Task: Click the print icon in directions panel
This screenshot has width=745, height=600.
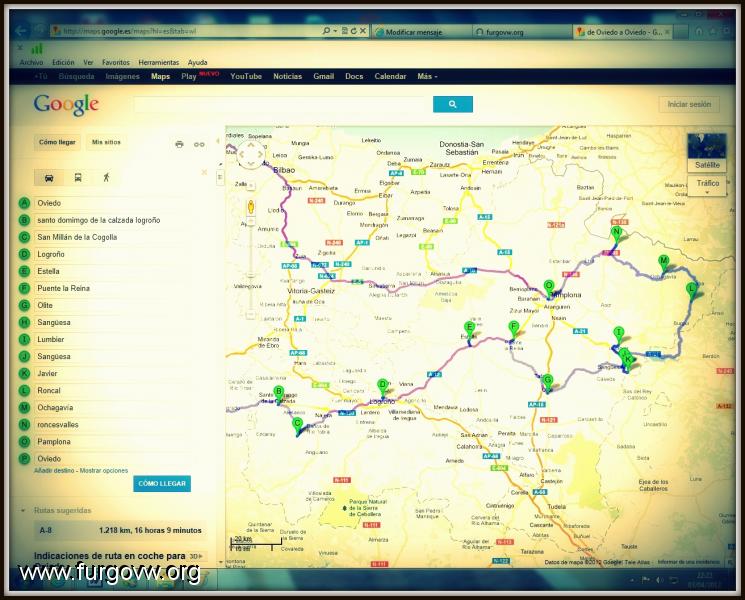Action: [179, 144]
